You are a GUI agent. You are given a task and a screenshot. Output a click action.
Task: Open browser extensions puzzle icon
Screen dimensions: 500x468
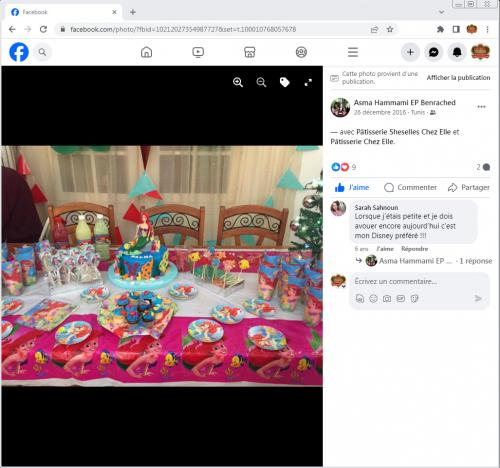(x=440, y=29)
